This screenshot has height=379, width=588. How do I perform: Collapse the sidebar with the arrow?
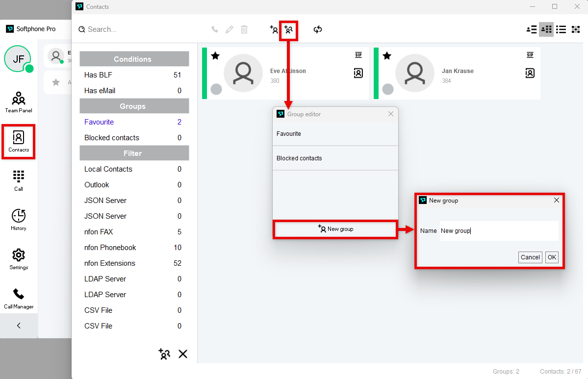[19, 326]
